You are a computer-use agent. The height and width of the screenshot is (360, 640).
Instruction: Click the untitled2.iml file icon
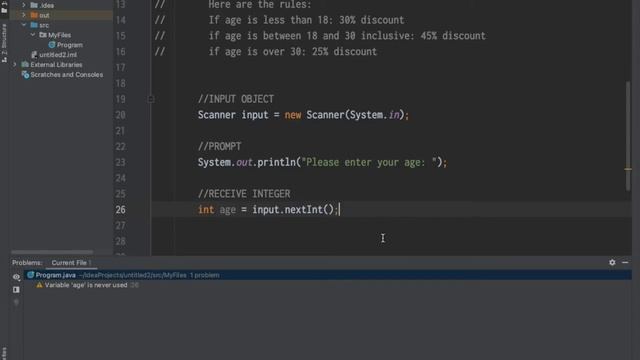pyautogui.click(x=34, y=55)
